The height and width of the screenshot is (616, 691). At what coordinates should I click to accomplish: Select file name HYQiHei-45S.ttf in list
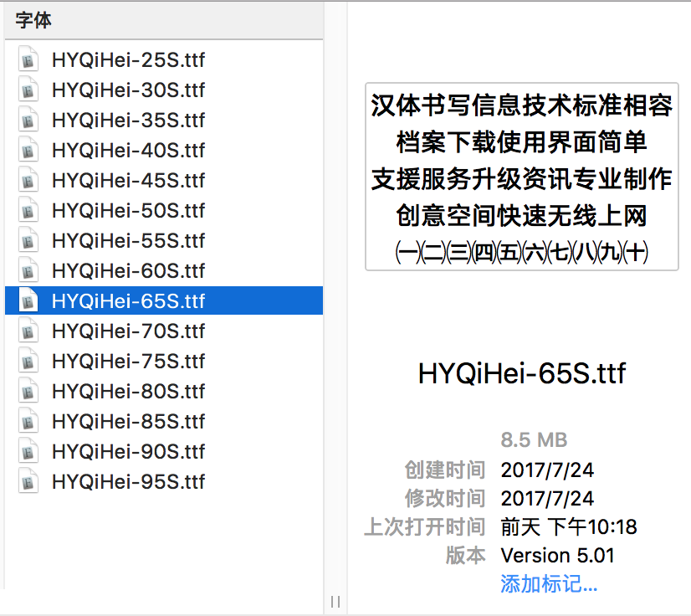click(128, 180)
